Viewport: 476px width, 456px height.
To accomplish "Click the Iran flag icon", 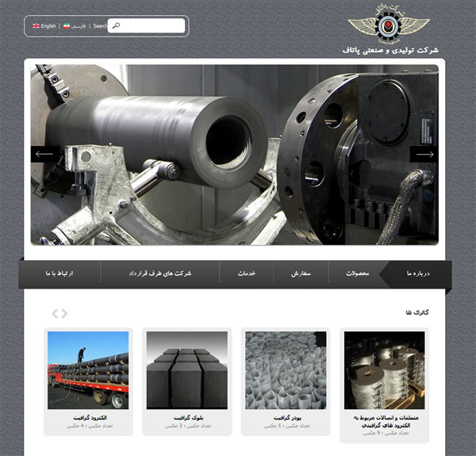I will 67,26.
